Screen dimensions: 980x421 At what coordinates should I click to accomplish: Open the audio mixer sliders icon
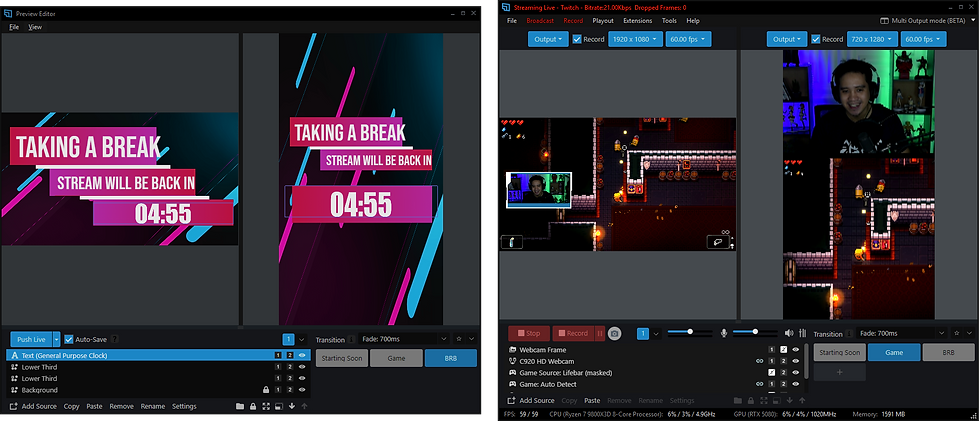click(x=803, y=333)
